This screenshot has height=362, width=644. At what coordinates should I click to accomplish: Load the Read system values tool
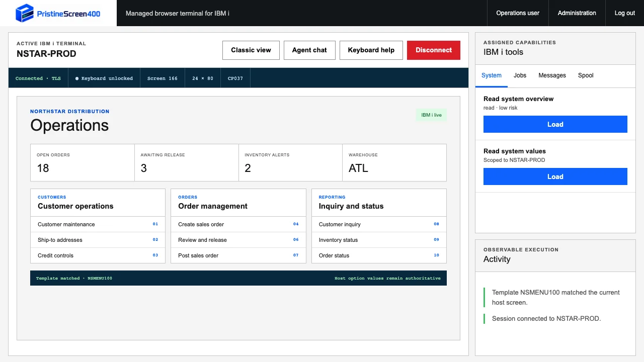555,176
